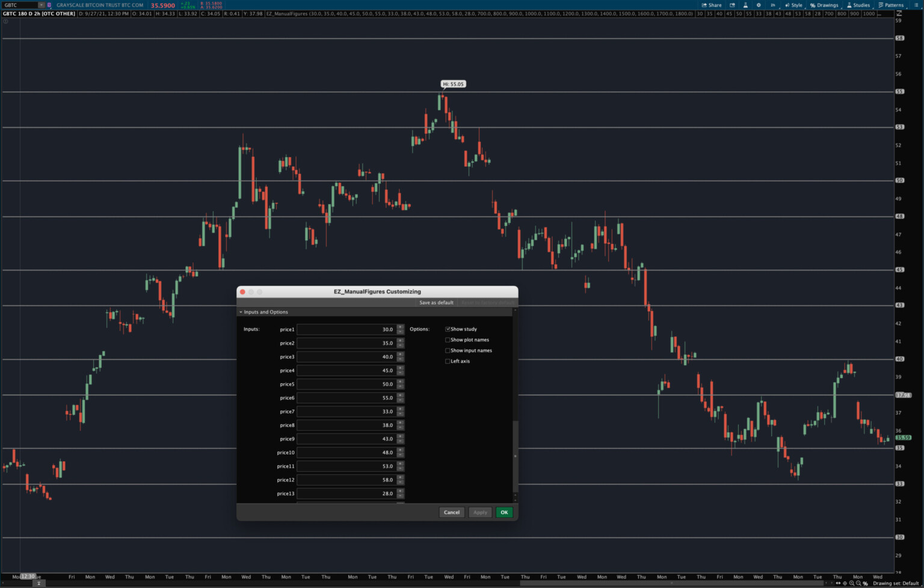Screen dimensions: 924x588
Task: Uncheck the Show study checkbox
Action: tap(448, 329)
